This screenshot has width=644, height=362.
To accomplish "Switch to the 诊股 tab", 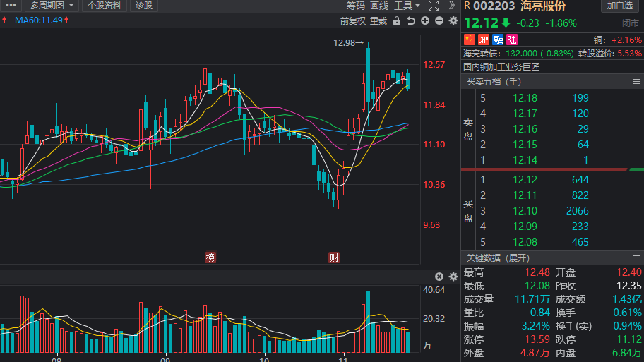I will click(143, 6).
